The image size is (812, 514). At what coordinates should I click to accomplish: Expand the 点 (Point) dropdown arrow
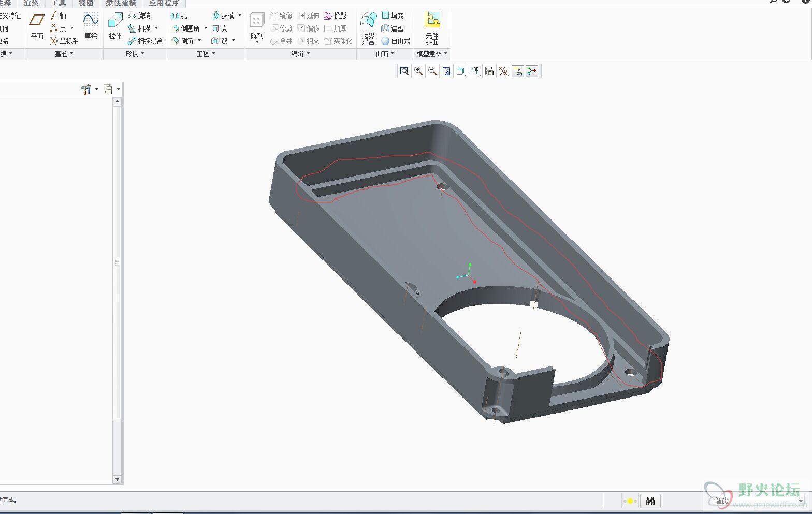[x=72, y=28]
